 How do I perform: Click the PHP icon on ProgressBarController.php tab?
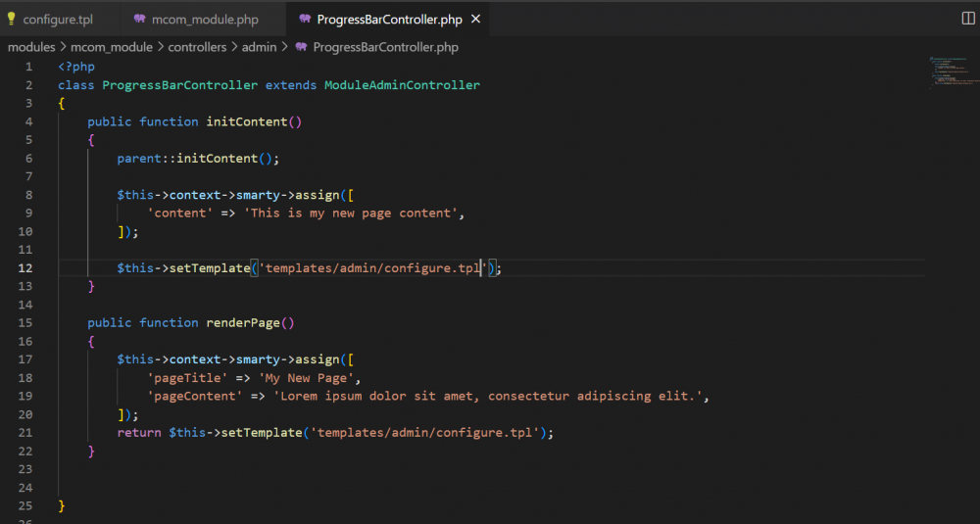point(305,19)
